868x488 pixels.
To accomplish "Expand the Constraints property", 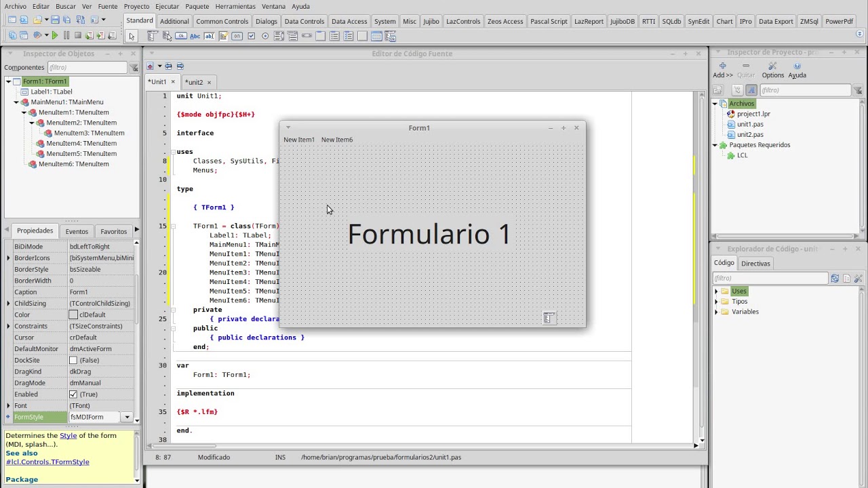I will pos(8,326).
